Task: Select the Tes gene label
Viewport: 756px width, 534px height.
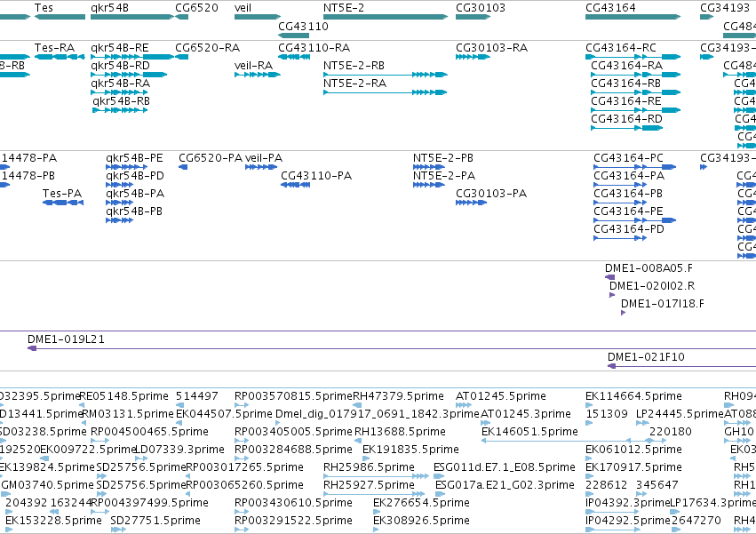Action: (x=44, y=8)
